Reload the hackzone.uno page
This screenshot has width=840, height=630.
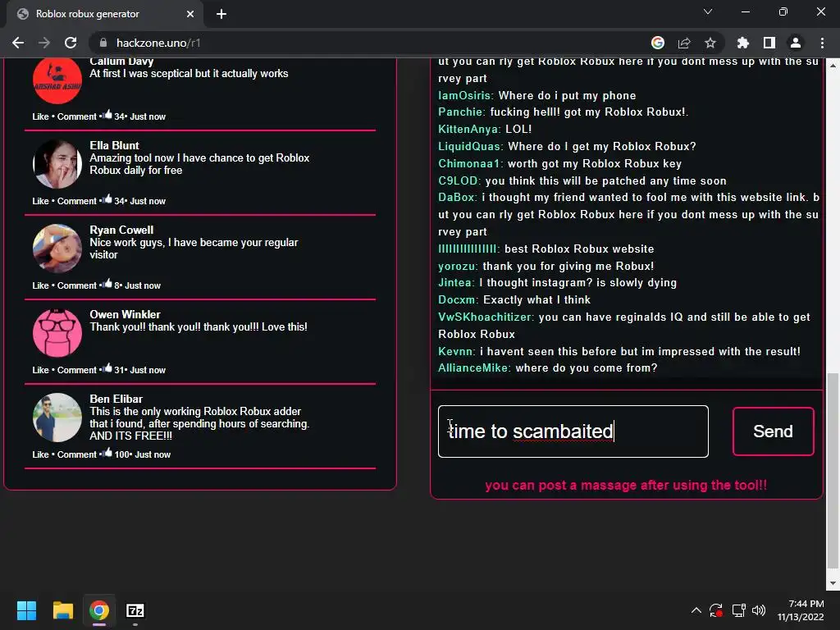[71, 43]
